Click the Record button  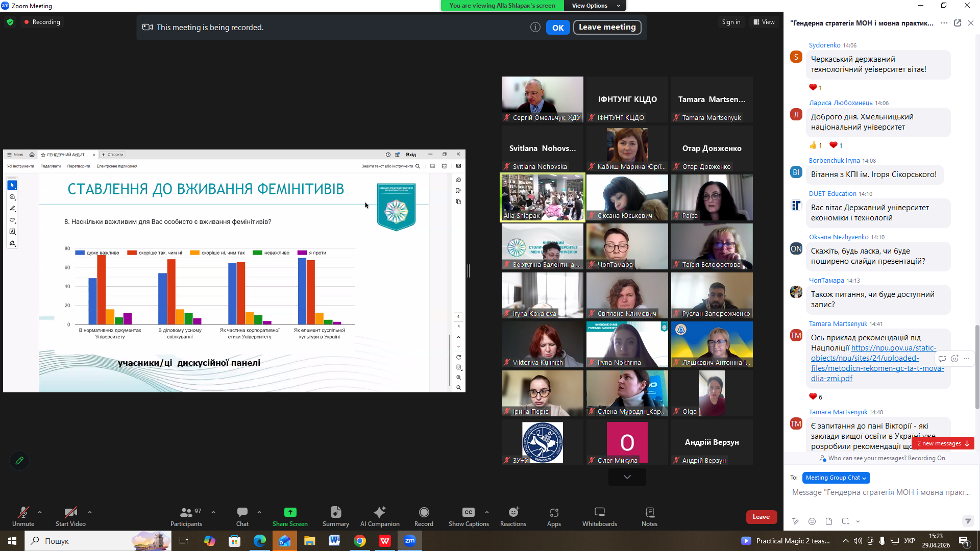click(x=424, y=516)
